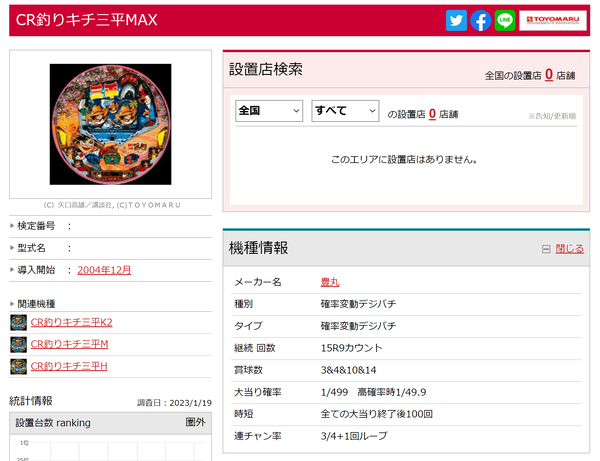Click the 機種情報 heading
The height and width of the screenshot is (461, 600).
coord(258,248)
